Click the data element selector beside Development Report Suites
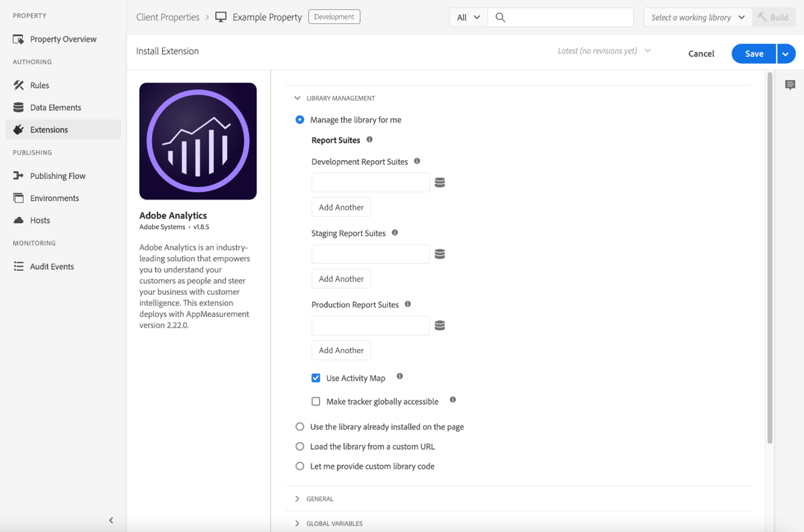The image size is (804, 532). pyautogui.click(x=440, y=182)
